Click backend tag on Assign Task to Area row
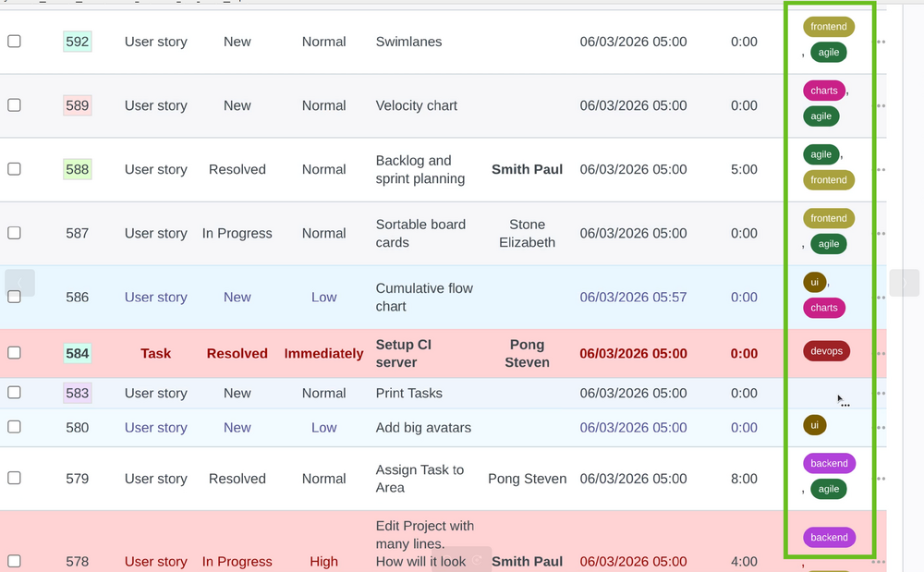This screenshot has height=572, width=924. (829, 463)
